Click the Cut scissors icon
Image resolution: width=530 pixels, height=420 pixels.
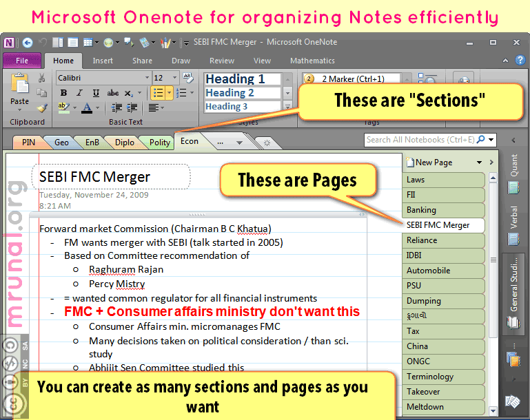pos(41,78)
